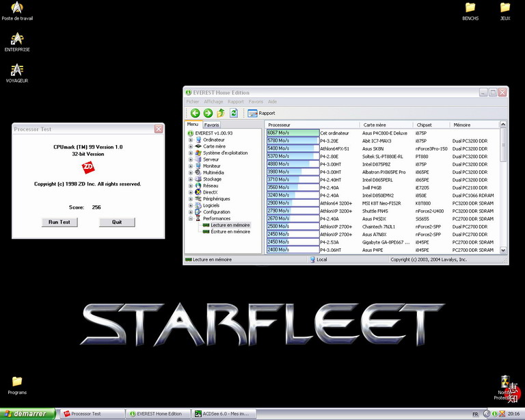Switch to the Favoris tab in side panel
This screenshot has width=525, height=420.
tap(212, 125)
